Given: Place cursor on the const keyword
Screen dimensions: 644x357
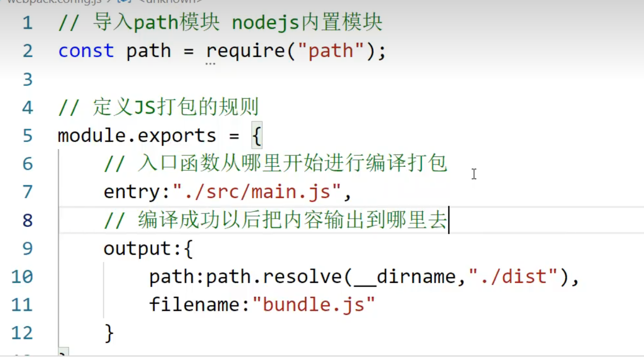Looking at the screenshot, I should (x=86, y=51).
